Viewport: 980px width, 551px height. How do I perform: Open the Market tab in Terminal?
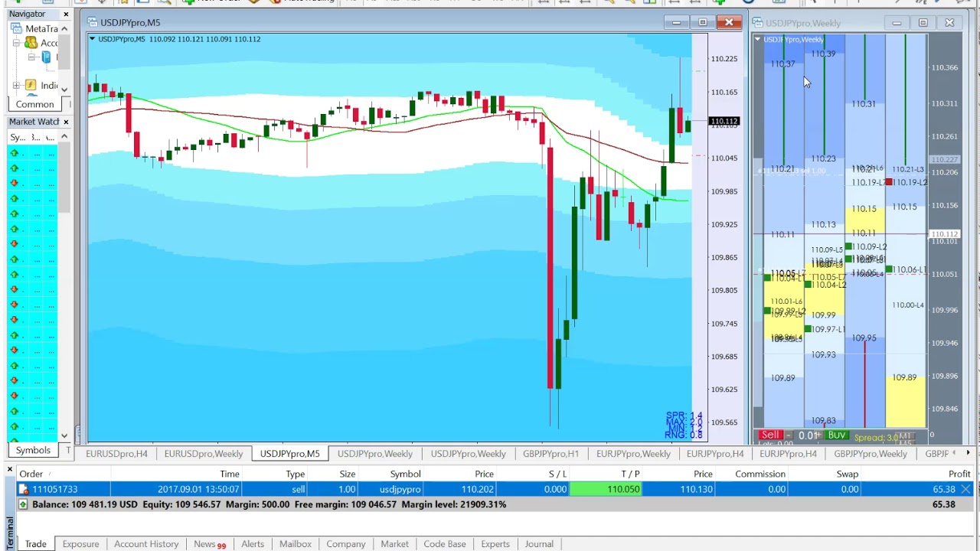pyautogui.click(x=394, y=544)
